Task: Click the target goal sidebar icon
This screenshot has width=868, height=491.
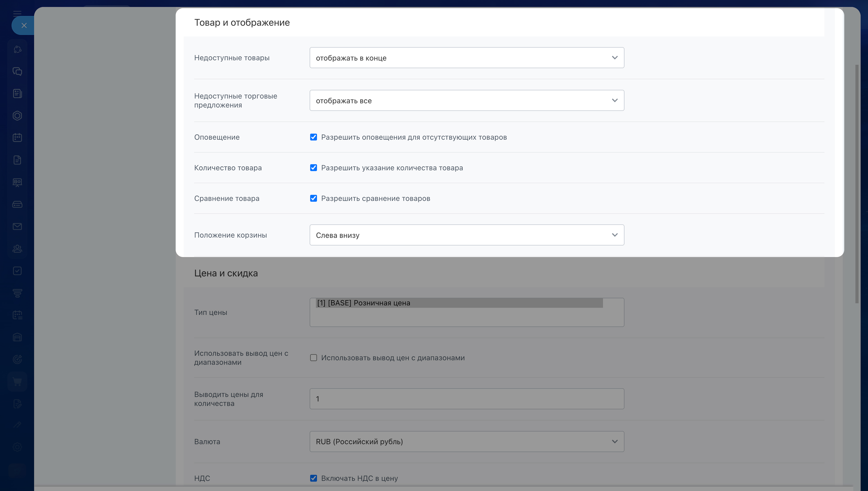Action: 17,359
